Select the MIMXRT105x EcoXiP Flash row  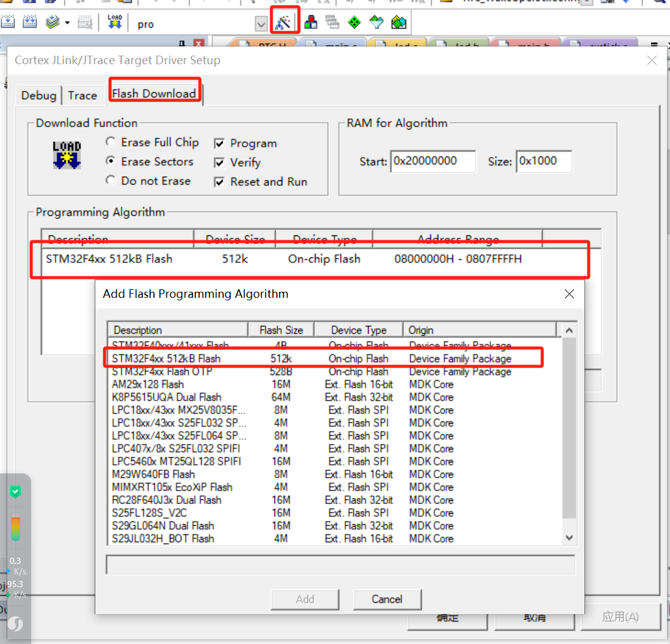(334, 487)
